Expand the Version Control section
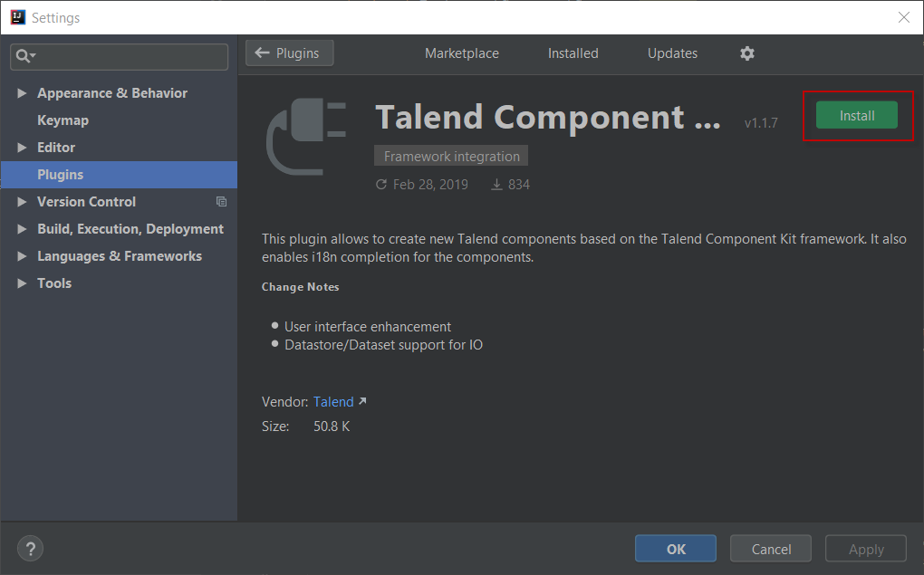 (22, 201)
